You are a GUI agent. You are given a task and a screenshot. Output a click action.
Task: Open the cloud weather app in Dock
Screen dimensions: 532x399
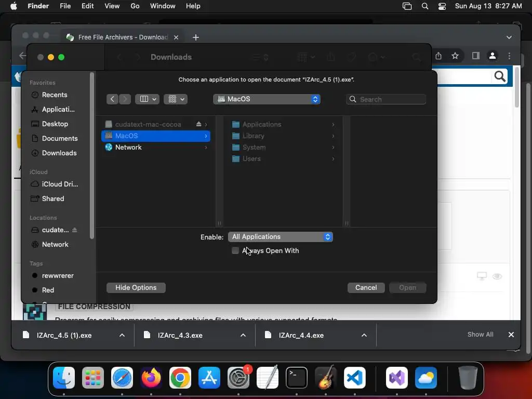point(426,378)
